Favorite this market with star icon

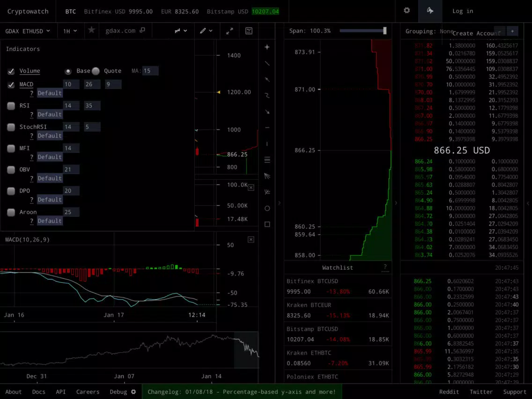point(91,30)
